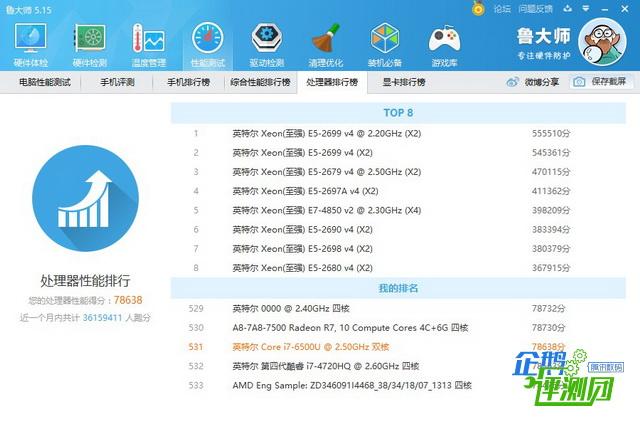Click the 555510分 score value

coord(551,133)
